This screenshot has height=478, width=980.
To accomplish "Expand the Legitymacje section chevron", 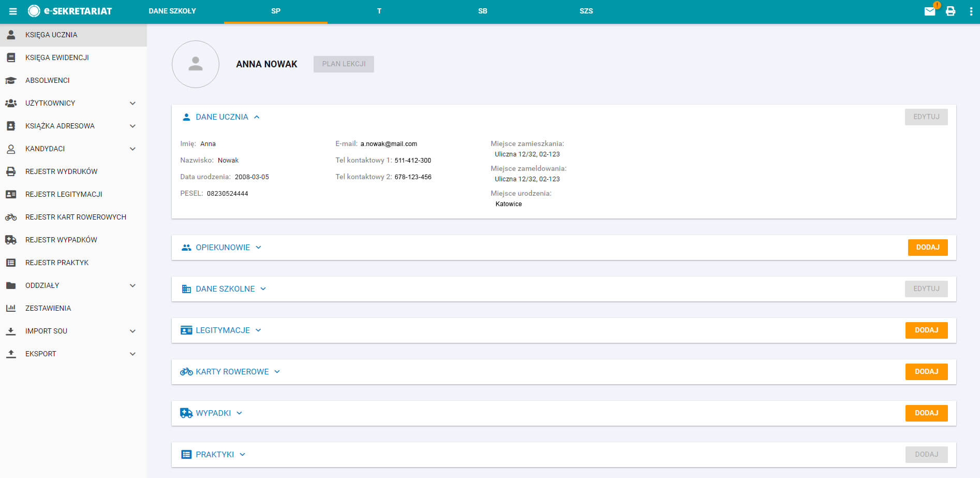I will [258, 330].
